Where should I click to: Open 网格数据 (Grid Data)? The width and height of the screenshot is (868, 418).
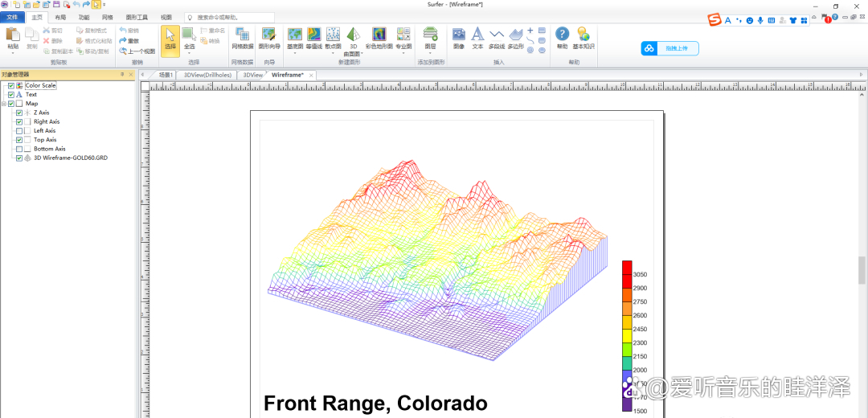pyautogui.click(x=242, y=39)
